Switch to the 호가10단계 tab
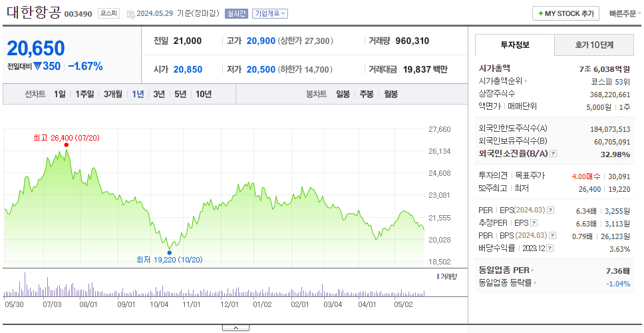 point(594,45)
